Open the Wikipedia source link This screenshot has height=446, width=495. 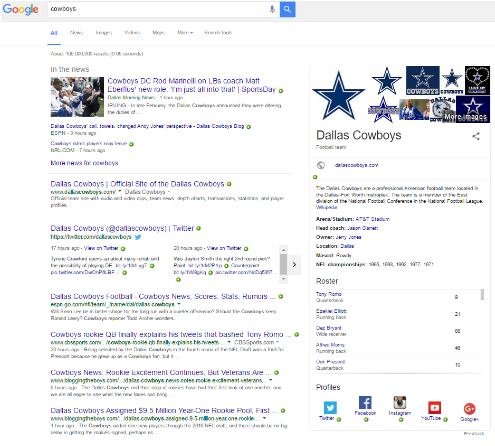pyautogui.click(x=326, y=207)
